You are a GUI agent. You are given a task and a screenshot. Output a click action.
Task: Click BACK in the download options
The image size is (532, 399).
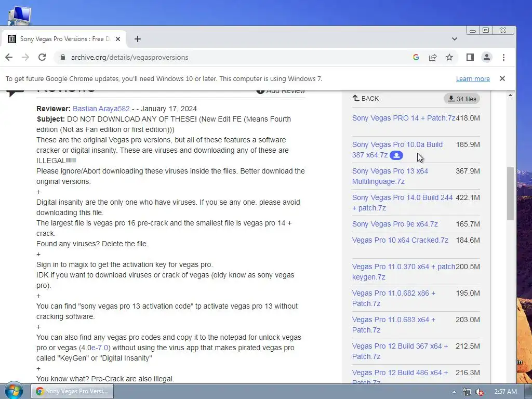click(366, 98)
